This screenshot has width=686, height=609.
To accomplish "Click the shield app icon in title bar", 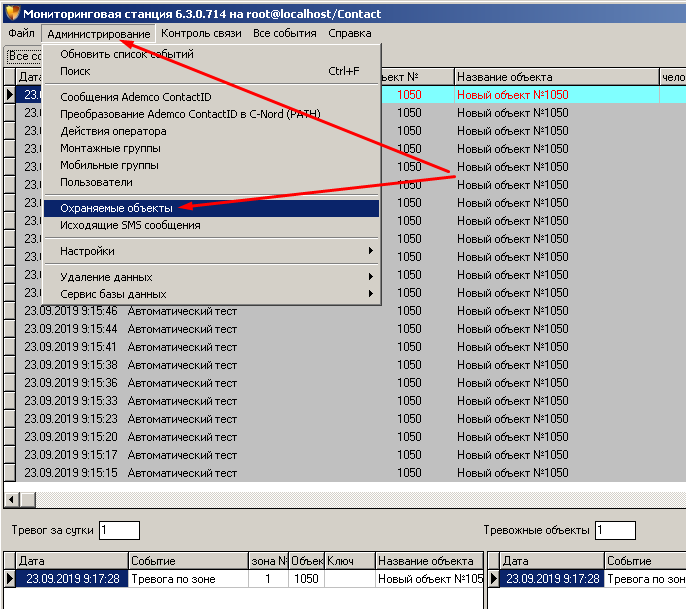I will [12, 13].
